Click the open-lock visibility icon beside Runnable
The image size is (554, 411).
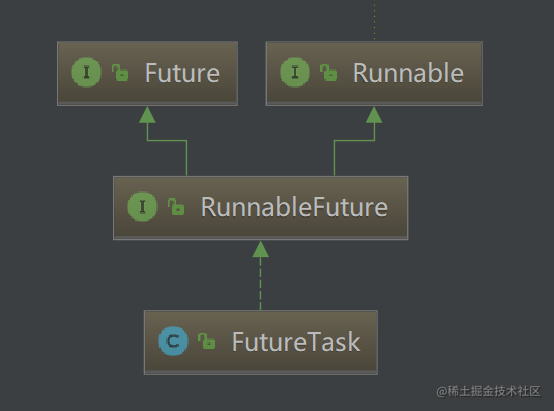point(329,72)
